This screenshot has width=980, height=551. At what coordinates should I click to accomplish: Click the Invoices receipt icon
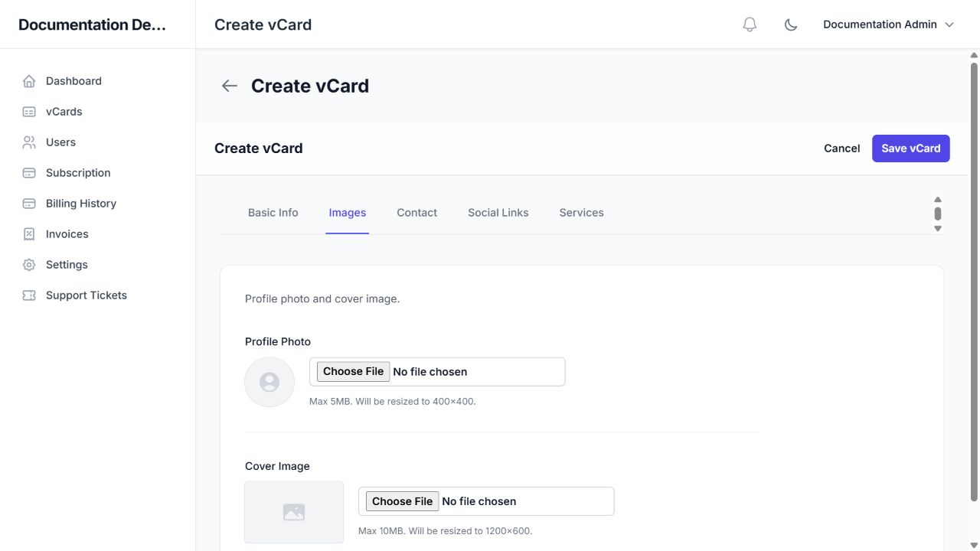29,234
